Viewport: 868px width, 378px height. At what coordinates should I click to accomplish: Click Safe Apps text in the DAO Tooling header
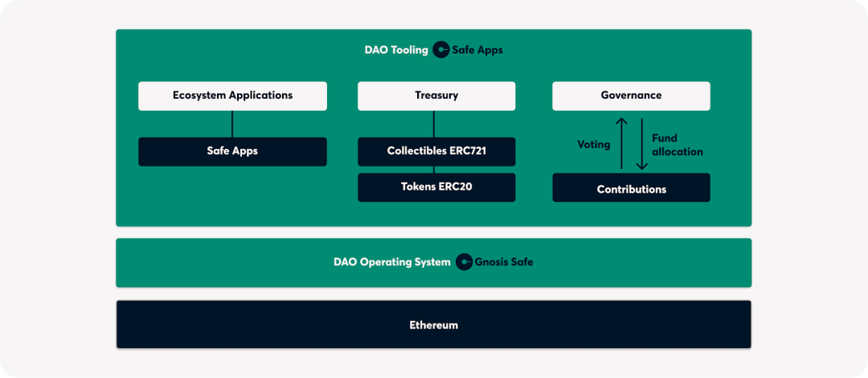[477, 50]
